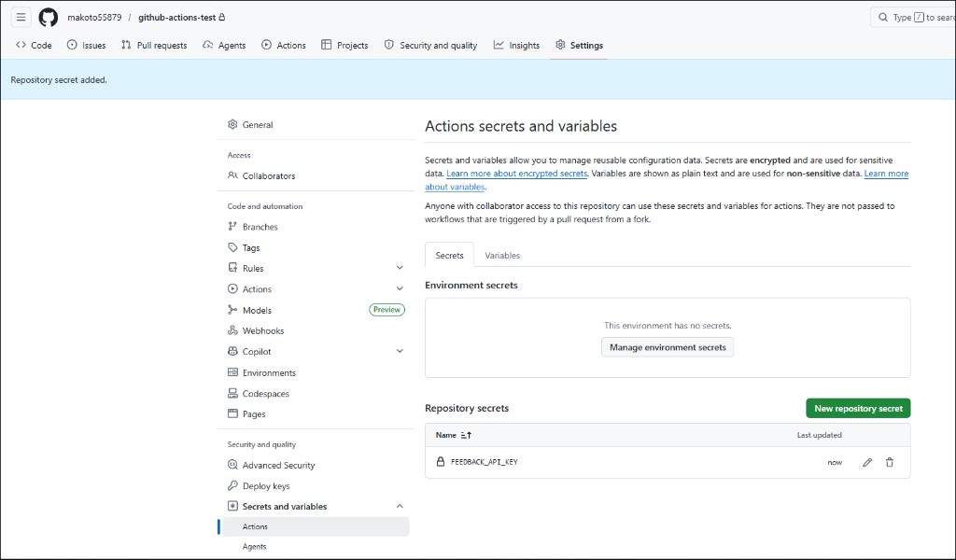Click the Codespaces sidebar icon
956x560 pixels.
tap(232, 394)
